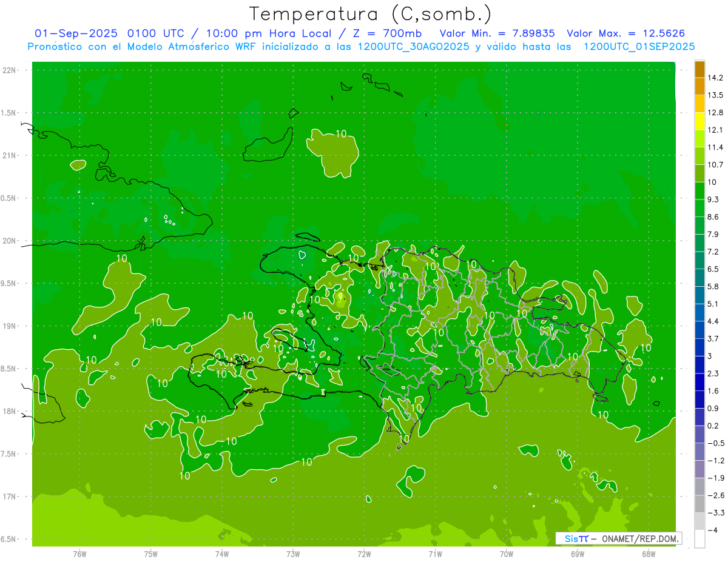This screenshot has height=562, width=728.
Task: Click the '22N' latitude axis label
Action: pyautogui.click(x=9, y=70)
